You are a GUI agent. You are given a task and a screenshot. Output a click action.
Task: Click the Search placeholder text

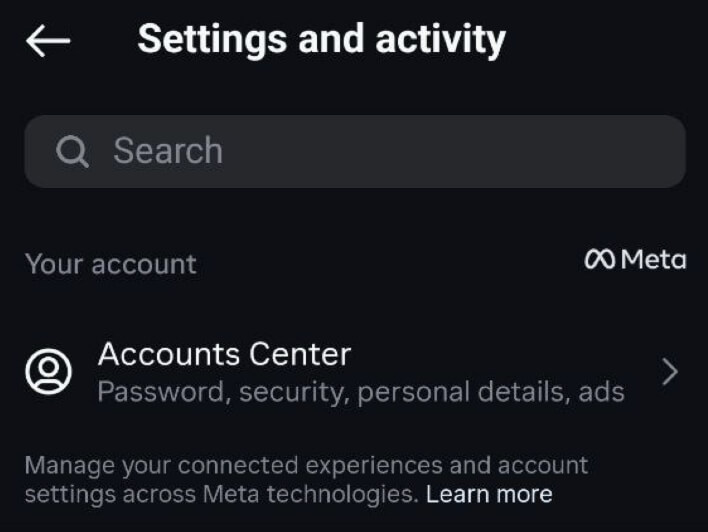pos(168,152)
